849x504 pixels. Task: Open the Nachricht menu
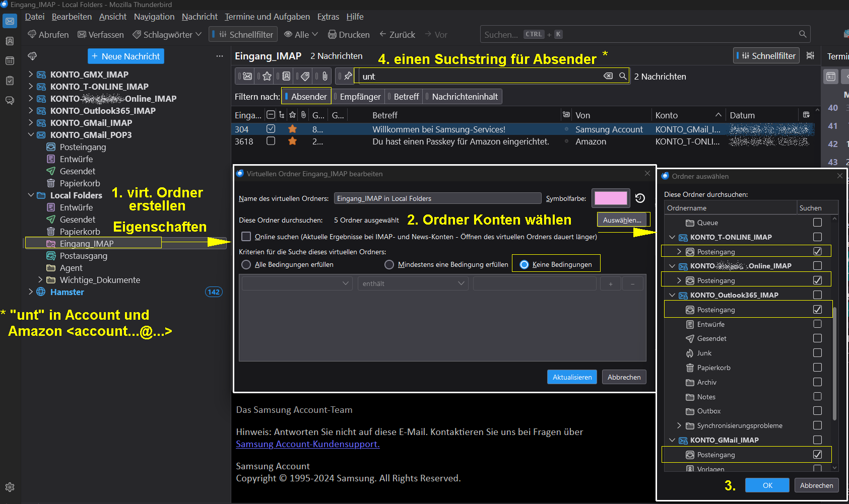pos(200,17)
